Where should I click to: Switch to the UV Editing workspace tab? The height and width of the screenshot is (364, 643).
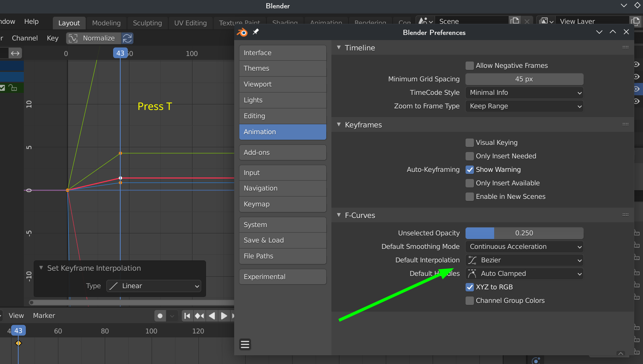tap(191, 23)
